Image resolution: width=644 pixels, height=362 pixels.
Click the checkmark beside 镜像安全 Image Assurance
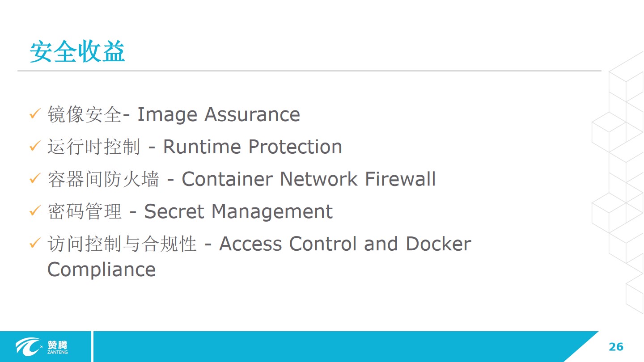(35, 114)
